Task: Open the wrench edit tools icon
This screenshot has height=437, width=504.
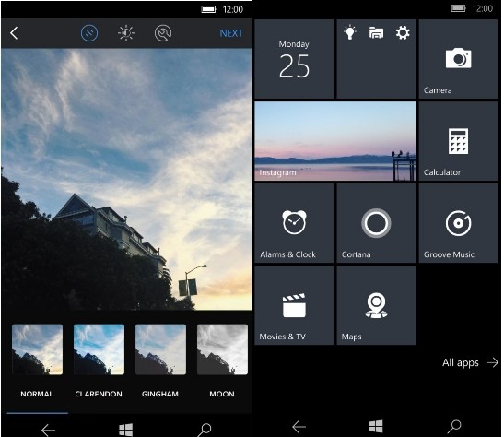Action: click(x=163, y=33)
